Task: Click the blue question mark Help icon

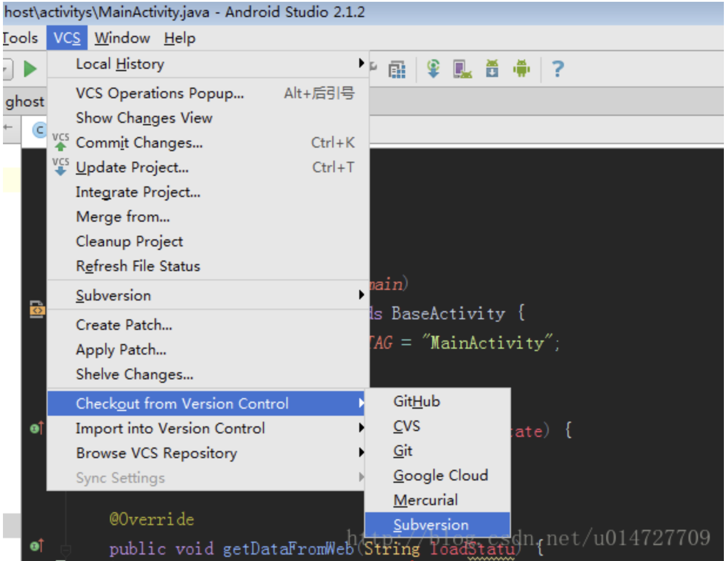Action: [x=557, y=69]
